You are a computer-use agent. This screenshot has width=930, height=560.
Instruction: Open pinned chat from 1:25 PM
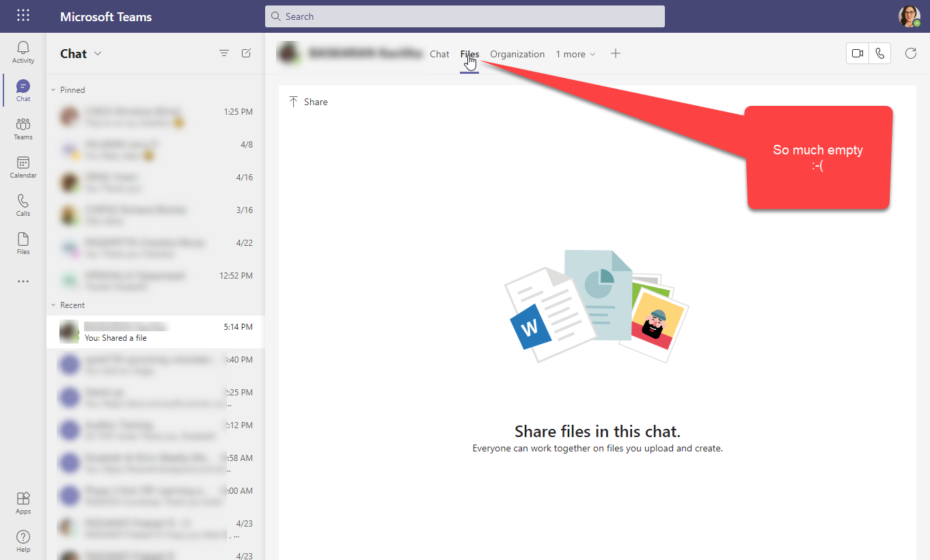pos(155,117)
